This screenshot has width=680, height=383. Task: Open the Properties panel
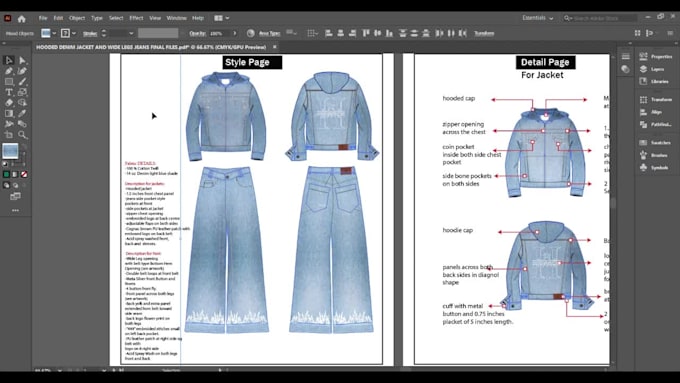pos(656,56)
